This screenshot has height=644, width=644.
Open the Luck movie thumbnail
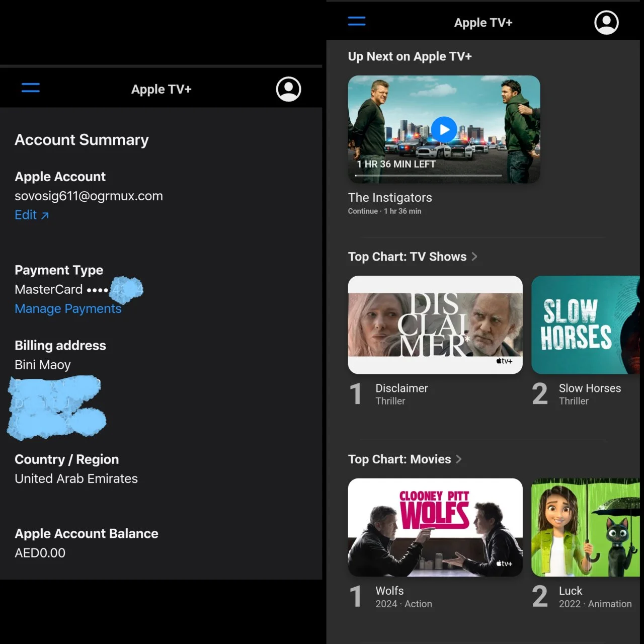[586, 527]
